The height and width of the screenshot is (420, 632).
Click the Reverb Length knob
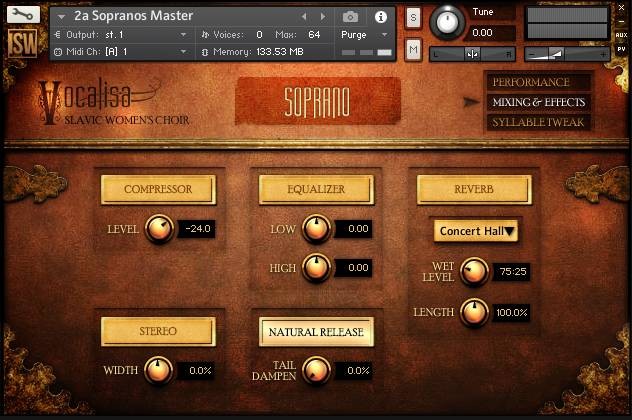pos(474,312)
